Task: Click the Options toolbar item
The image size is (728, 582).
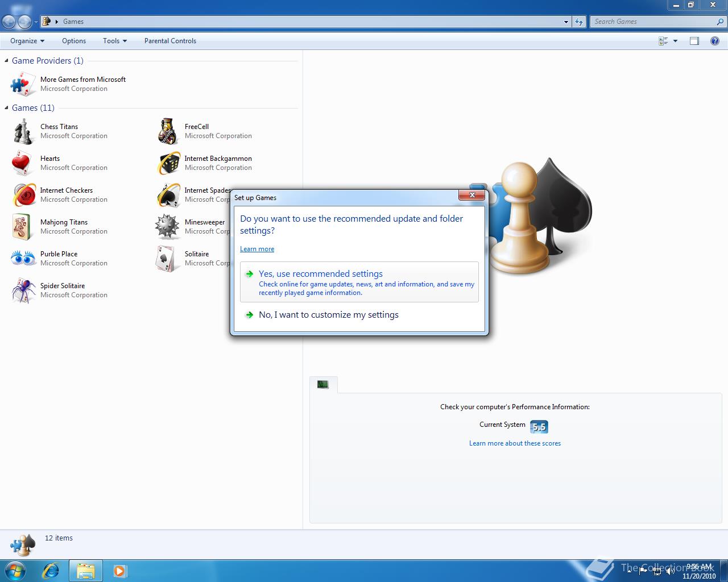Action: [74, 41]
